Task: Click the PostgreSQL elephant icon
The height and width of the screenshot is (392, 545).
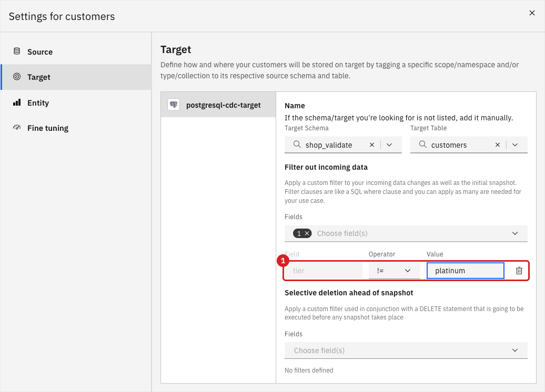Action: coord(174,105)
